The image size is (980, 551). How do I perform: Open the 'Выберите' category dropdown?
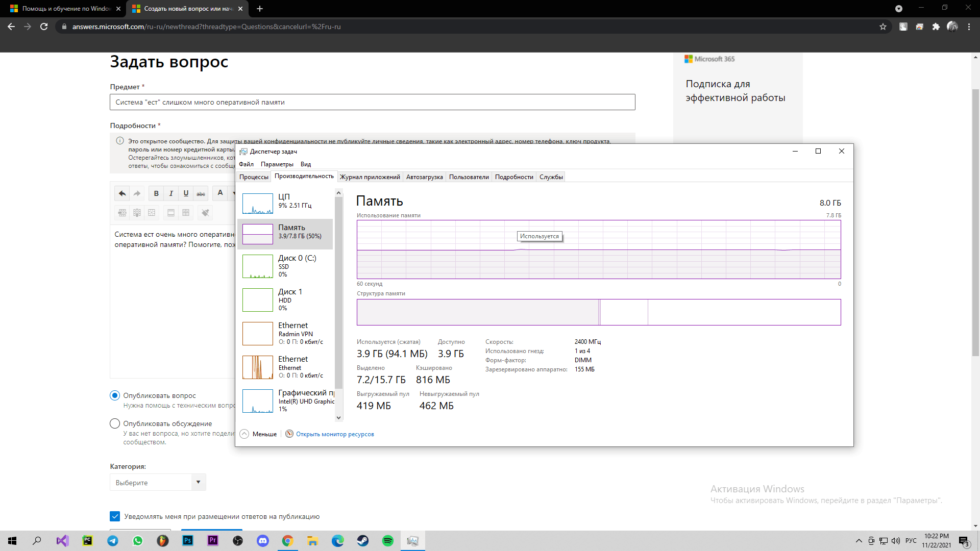158,482
